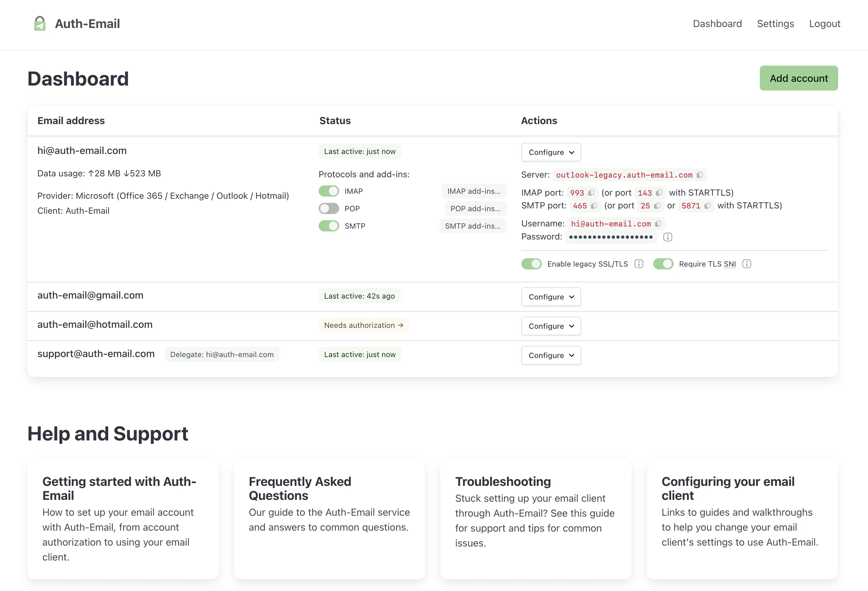Select the auth-email@gmail.com address
868x591 pixels.
tap(90, 295)
